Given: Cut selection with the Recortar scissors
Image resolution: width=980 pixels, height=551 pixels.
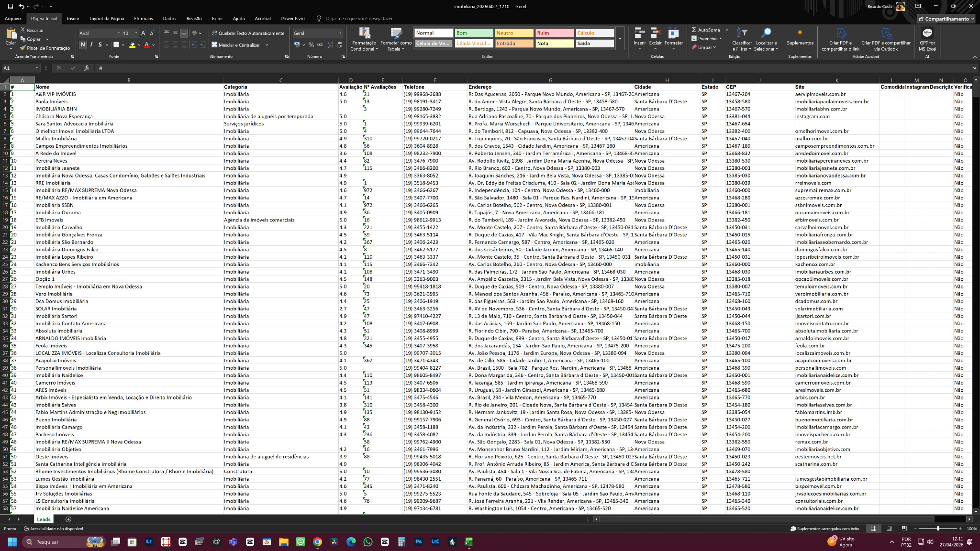Looking at the screenshot, I should 32,30.
